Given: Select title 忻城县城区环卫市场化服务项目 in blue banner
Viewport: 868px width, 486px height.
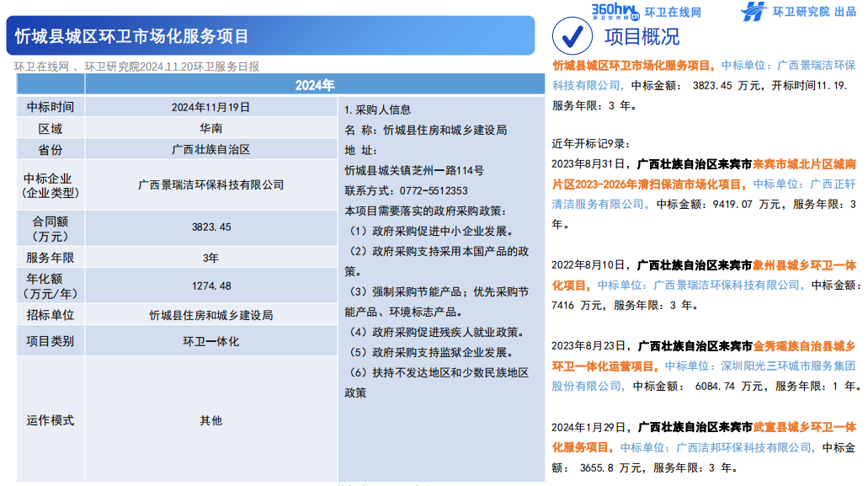Looking at the screenshot, I should coord(131,36).
